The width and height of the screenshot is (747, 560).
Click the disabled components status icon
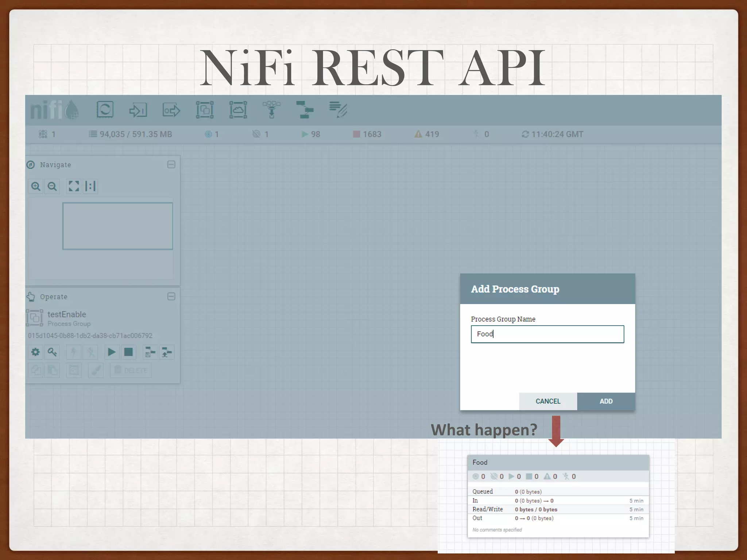pyautogui.click(x=476, y=135)
